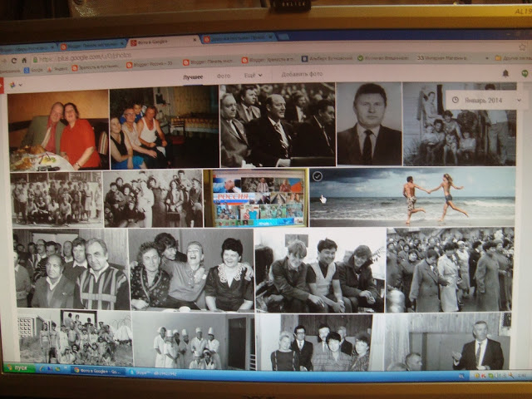Open the Hangouts icon at top right
Screen dimensions: 532x399
tap(525, 74)
